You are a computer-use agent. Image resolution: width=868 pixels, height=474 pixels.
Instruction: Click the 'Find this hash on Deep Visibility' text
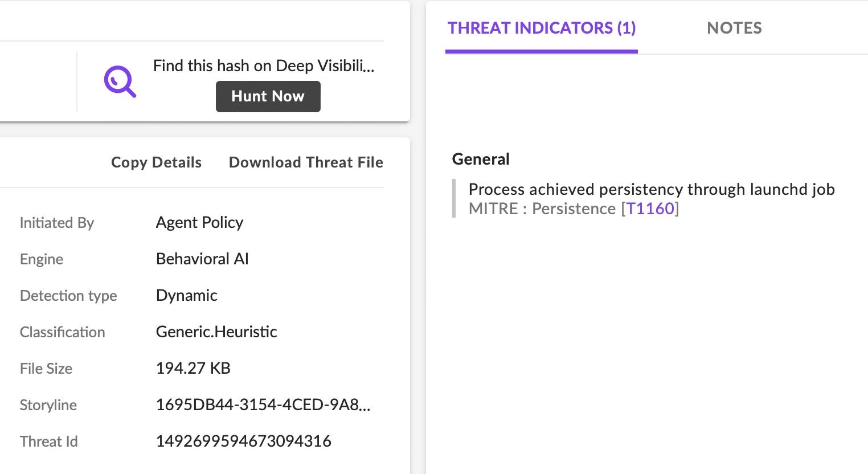coord(264,66)
